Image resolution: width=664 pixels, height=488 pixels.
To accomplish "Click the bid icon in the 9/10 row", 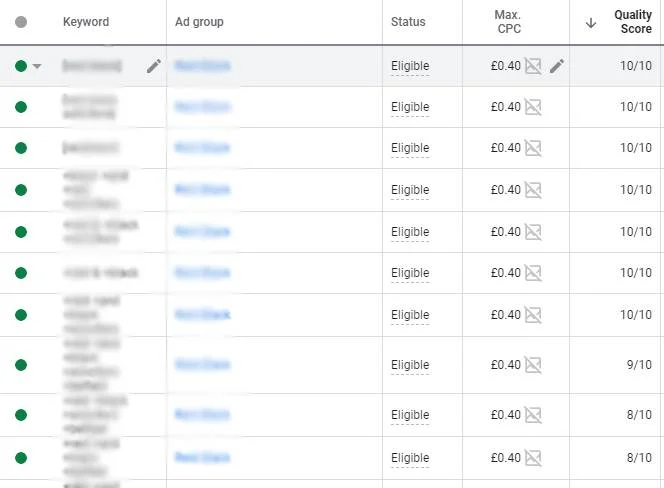I will [x=534, y=365].
